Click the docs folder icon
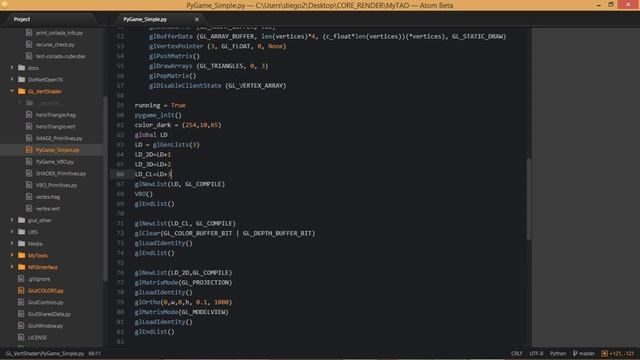This screenshot has width=640, height=360. pyautogui.click(x=22, y=68)
